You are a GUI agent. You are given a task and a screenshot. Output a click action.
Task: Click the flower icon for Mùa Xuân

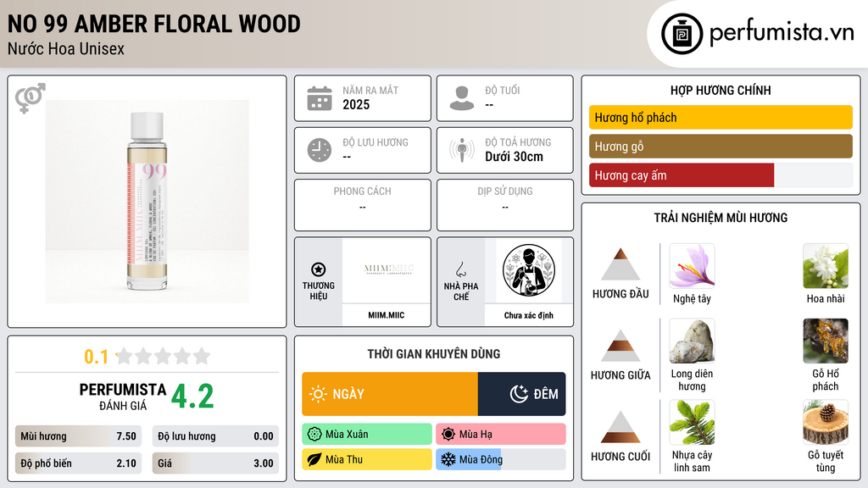[x=314, y=435]
